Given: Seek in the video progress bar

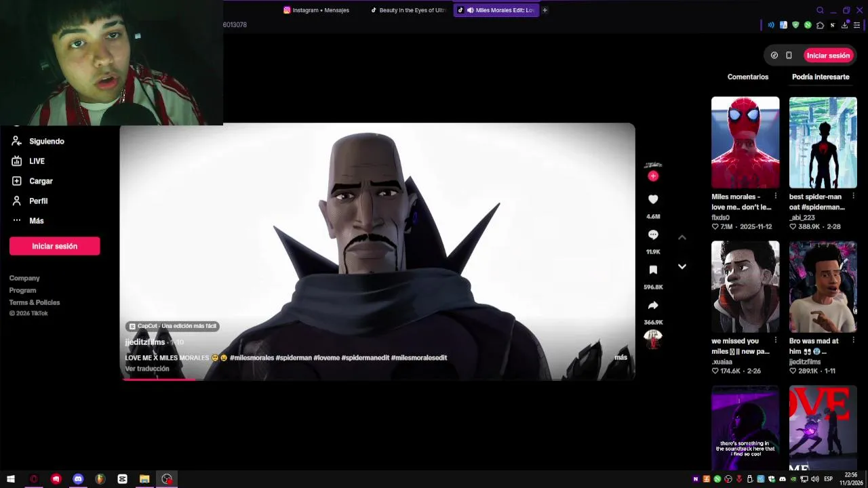Looking at the screenshot, I should point(377,379).
